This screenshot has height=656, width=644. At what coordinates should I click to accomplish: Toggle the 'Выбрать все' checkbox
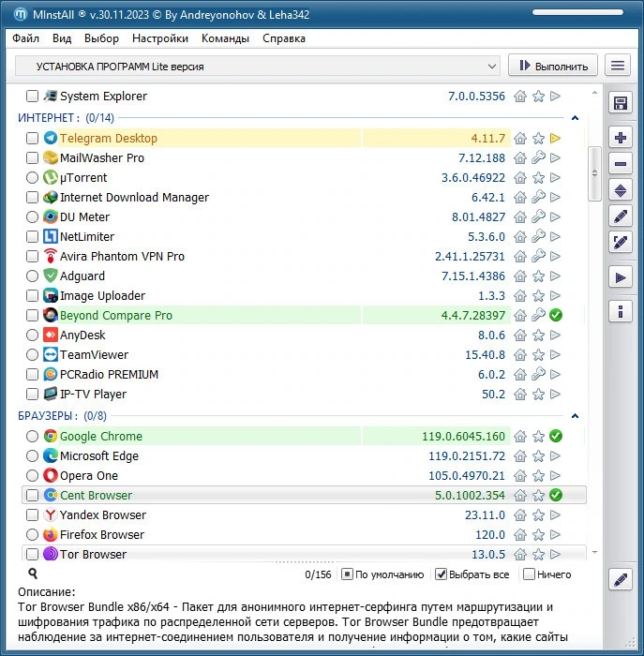coord(441,574)
